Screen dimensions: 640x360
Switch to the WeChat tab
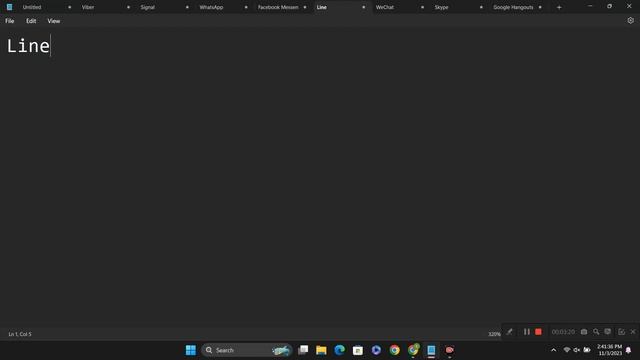[x=384, y=7]
